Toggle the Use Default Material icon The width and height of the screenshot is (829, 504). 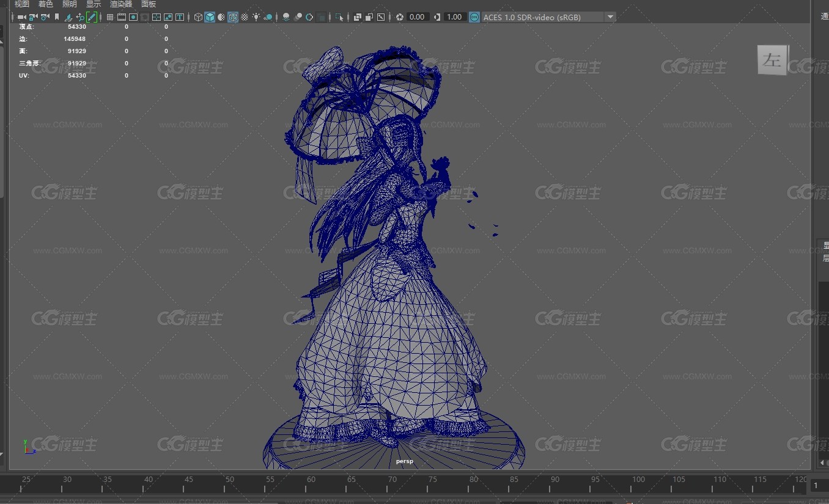(x=221, y=17)
